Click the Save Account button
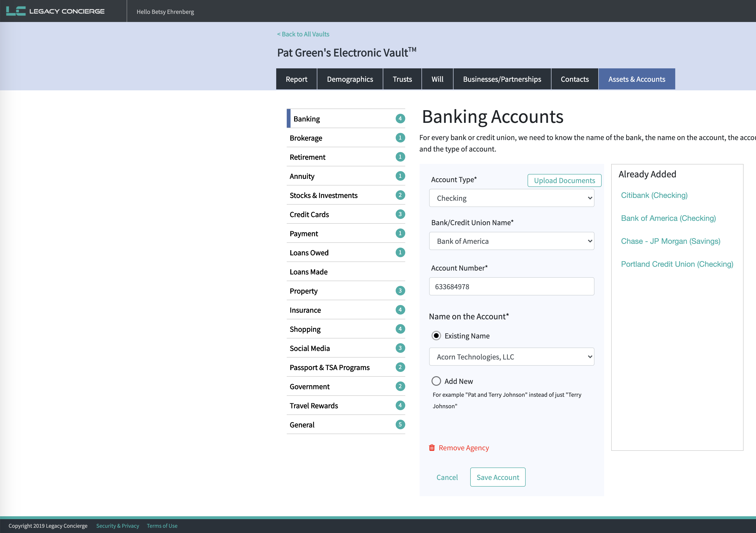Screen dimensions: 756x533 497,477
